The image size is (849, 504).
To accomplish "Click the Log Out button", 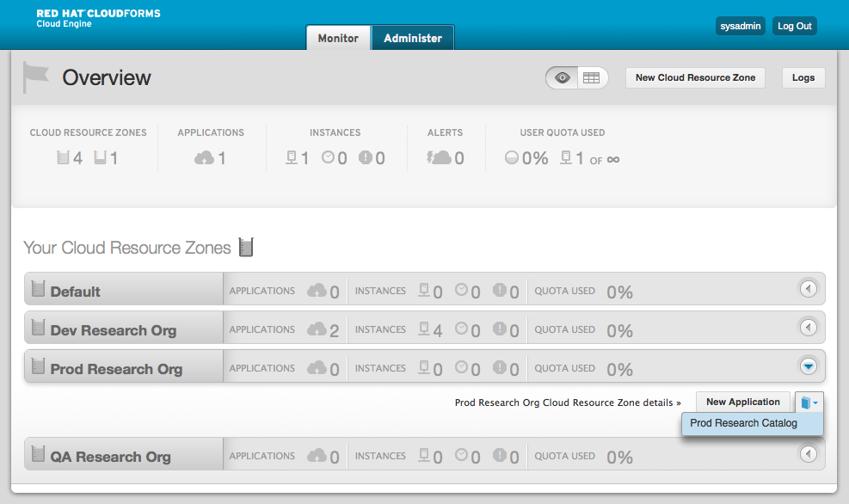I will coord(794,26).
